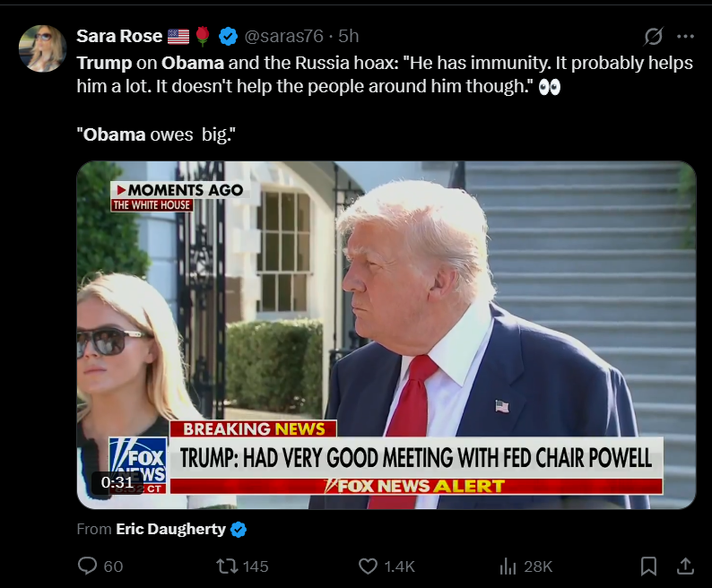Click Sara Rose's blue verified badge
This screenshot has width=712, height=588.
tap(228, 37)
